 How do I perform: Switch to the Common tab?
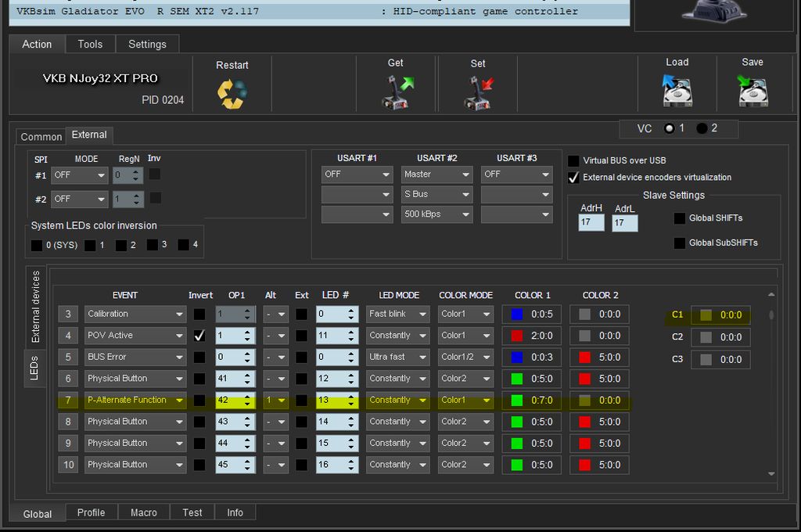click(x=41, y=137)
